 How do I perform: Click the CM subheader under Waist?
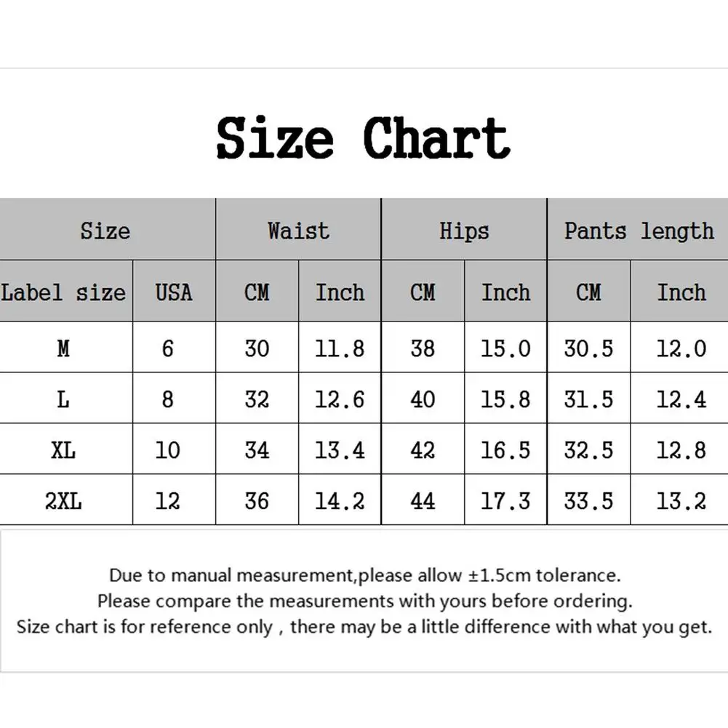pos(257,292)
